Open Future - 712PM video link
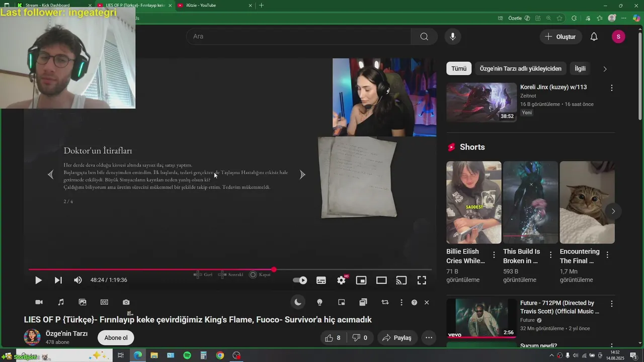Image resolution: width=644 pixels, height=362 pixels. pos(559,307)
